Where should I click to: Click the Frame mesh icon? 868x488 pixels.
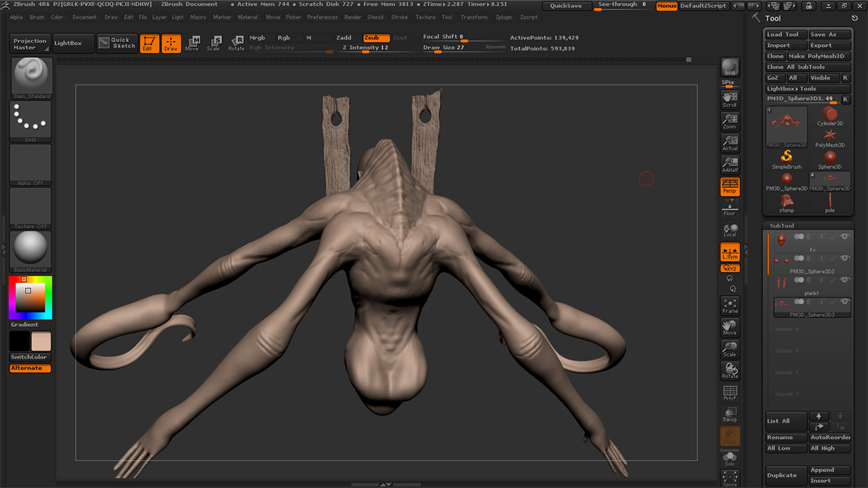(730, 306)
